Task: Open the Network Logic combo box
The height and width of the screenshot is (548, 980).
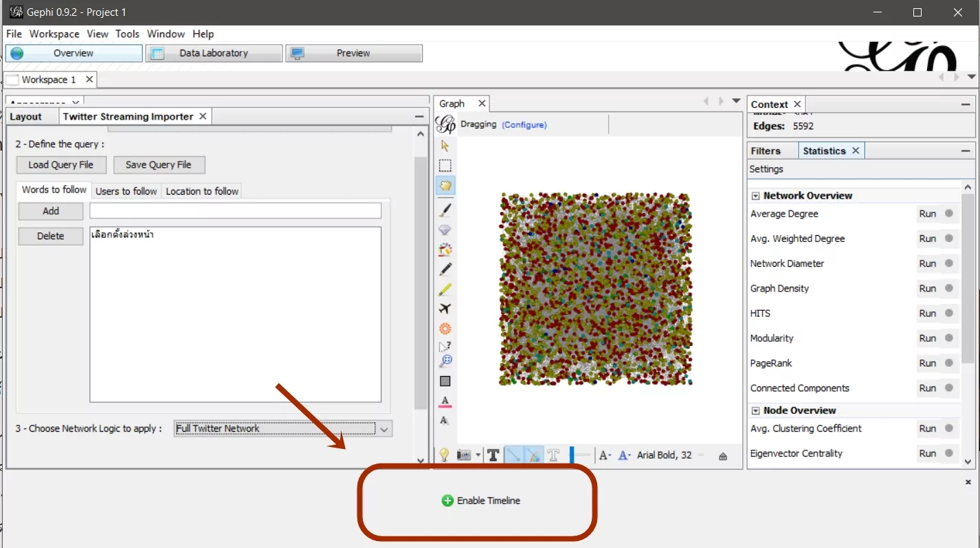Action: [x=283, y=428]
